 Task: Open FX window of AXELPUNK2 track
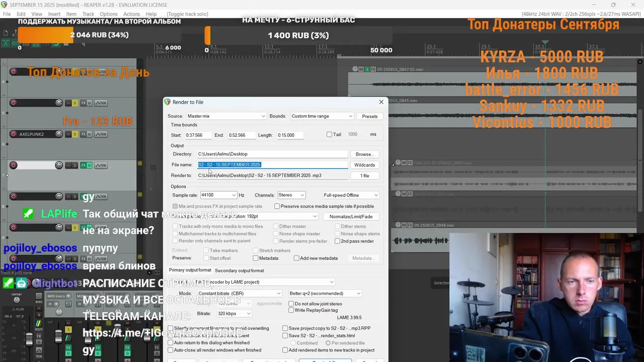[x=83, y=134]
